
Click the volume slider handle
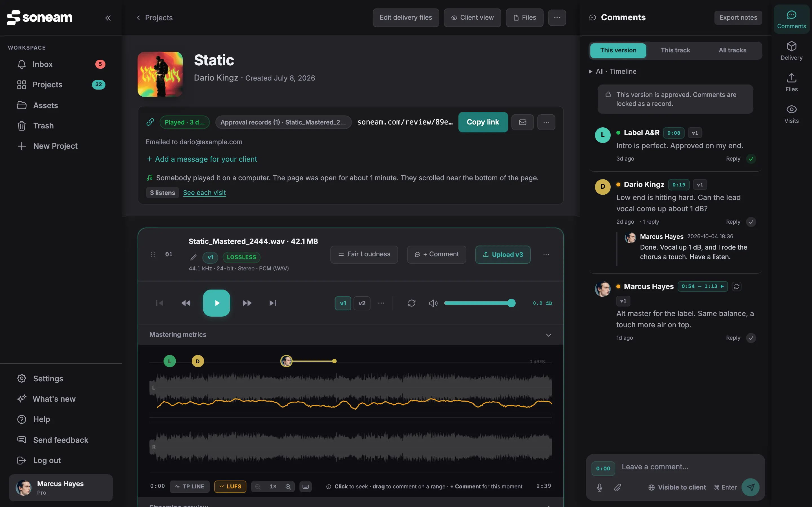pyautogui.click(x=511, y=303)
